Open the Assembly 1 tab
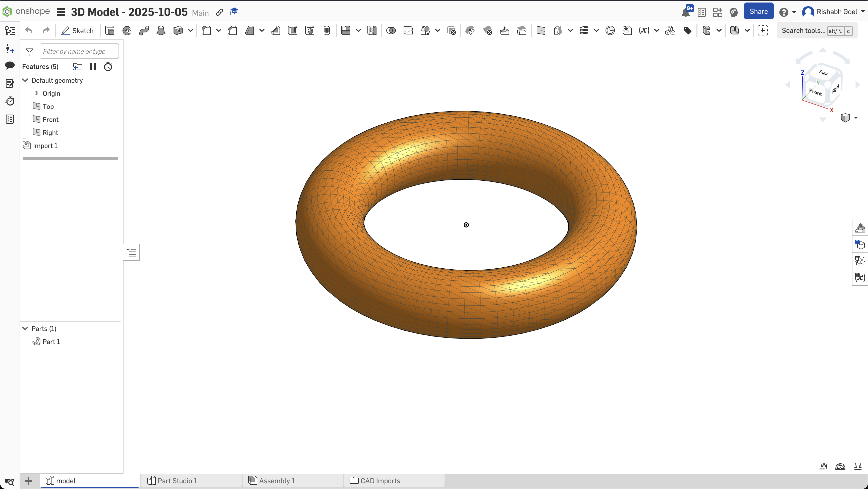Viewport: 868px width, 489px height. point(277,480)
